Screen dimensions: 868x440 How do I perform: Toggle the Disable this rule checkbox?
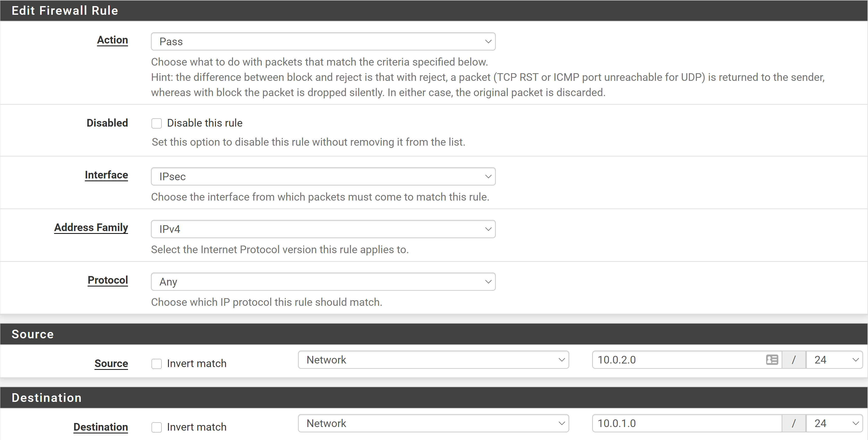157,123
